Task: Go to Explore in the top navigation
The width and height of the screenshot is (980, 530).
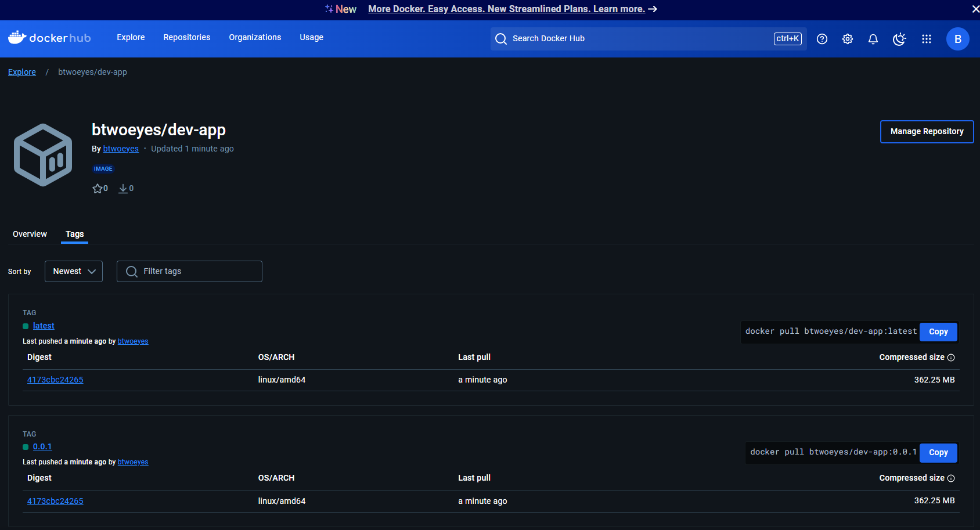Action: pyautogui.click(x=131, y=37)
